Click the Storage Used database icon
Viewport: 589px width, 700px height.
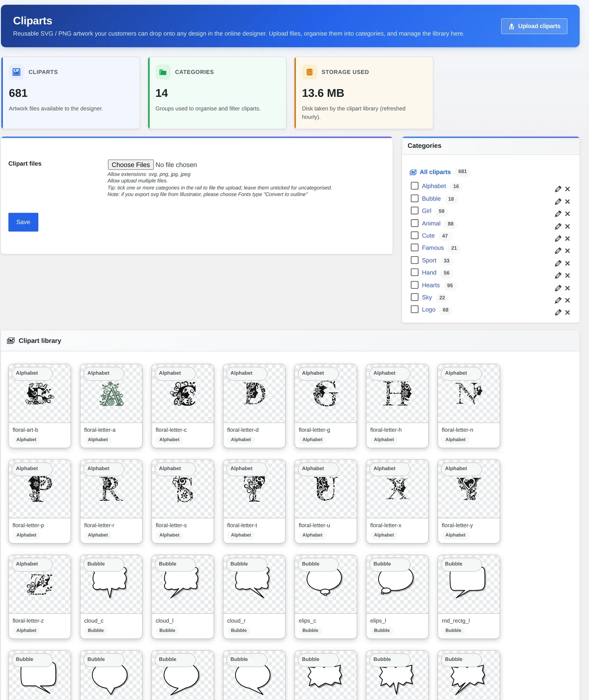point(309,72)
